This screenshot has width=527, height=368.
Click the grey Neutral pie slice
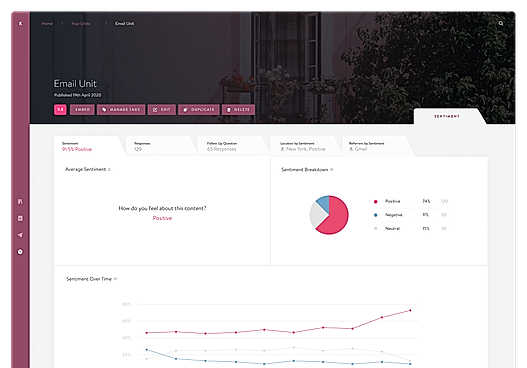click(317, 216)
